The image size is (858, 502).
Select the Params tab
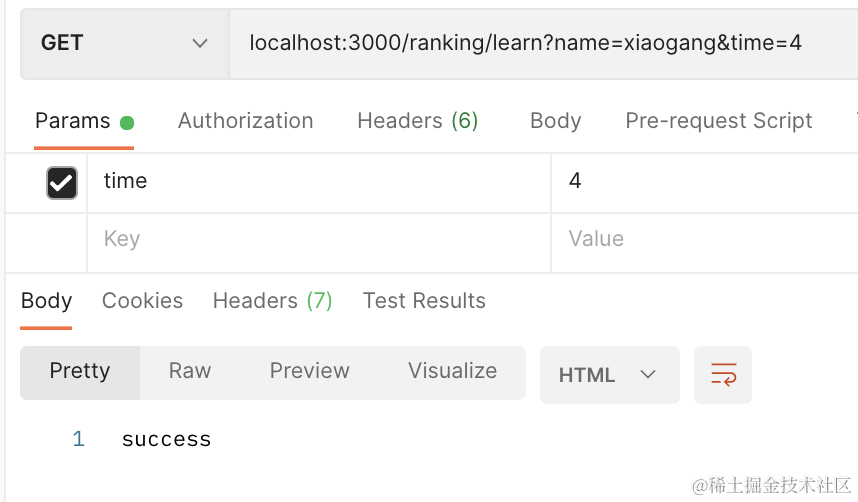73,121
